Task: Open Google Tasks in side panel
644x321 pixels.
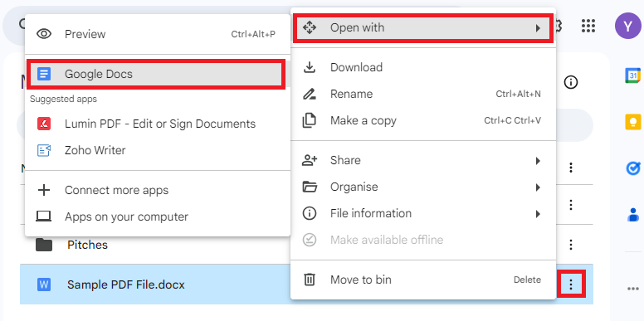Action: click(x=633, y=168)
